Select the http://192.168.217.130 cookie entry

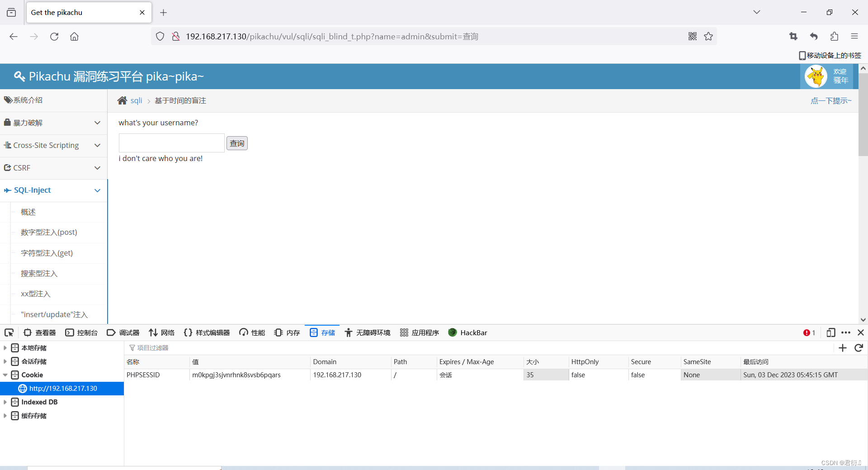coord(62,389)
